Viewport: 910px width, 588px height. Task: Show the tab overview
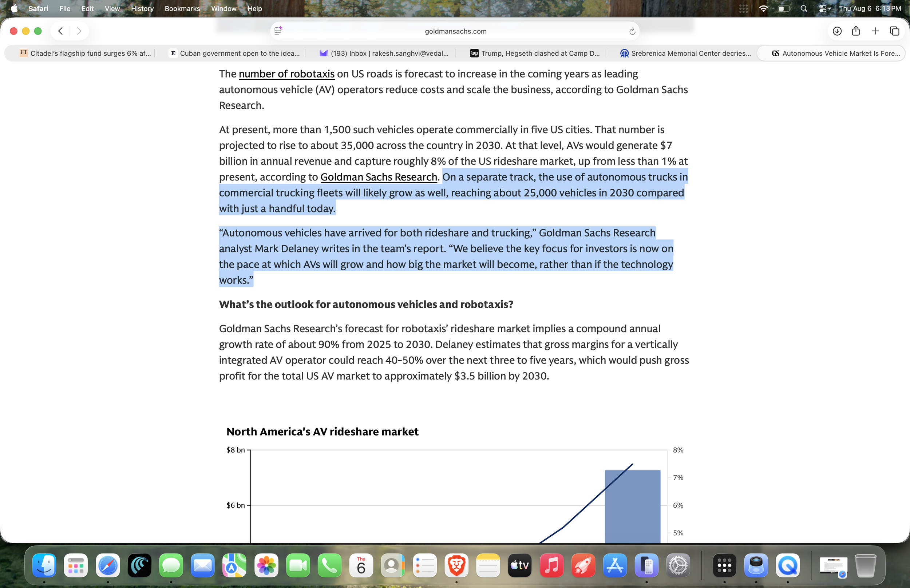coord(894,31)
